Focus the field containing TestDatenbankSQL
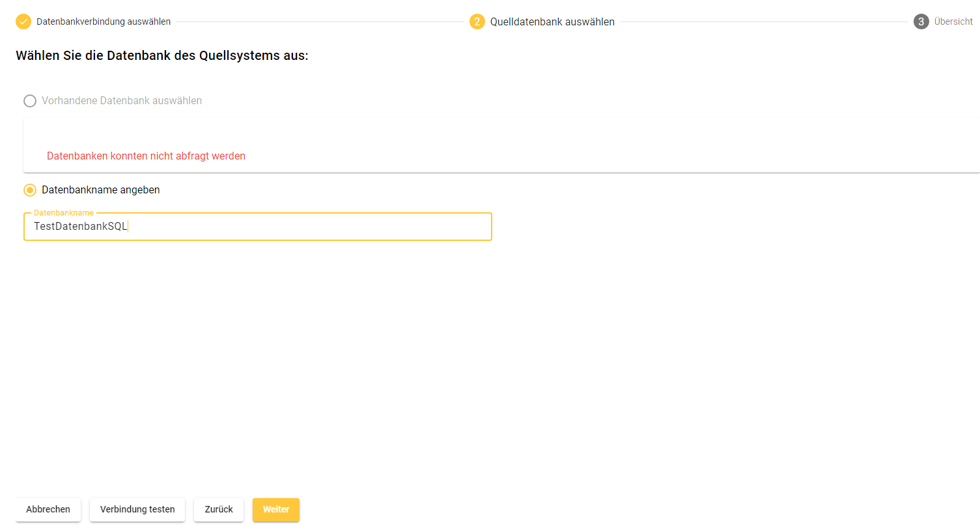 click(x=257, y=227)
